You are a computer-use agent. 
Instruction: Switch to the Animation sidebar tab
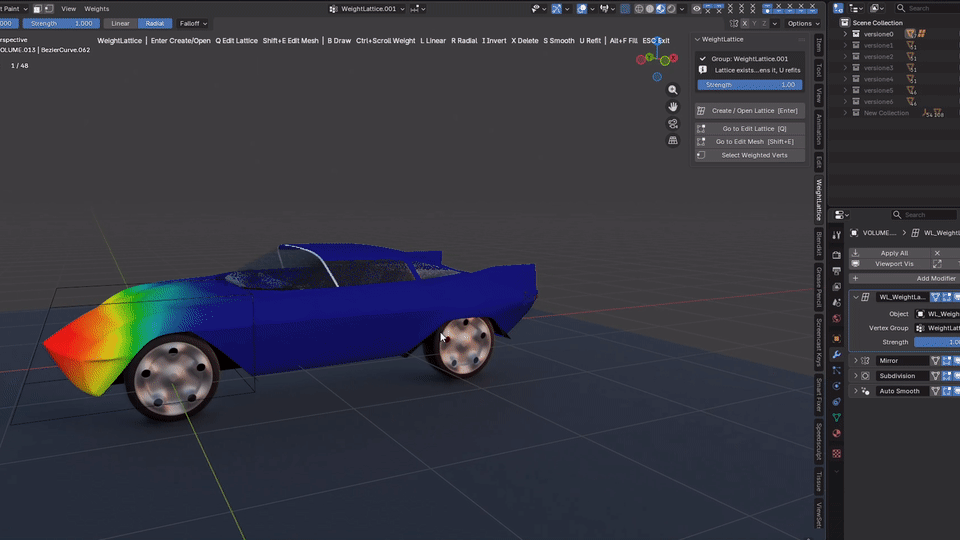[819, 129]
